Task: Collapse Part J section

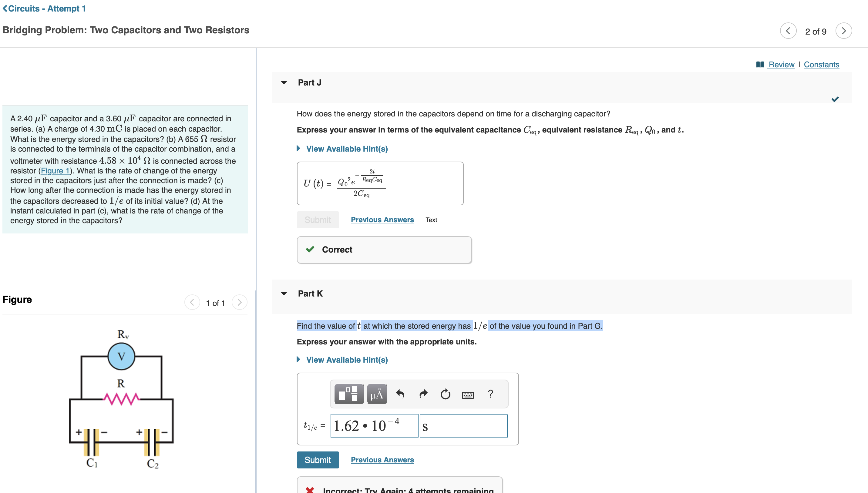Action: point(284,82)
